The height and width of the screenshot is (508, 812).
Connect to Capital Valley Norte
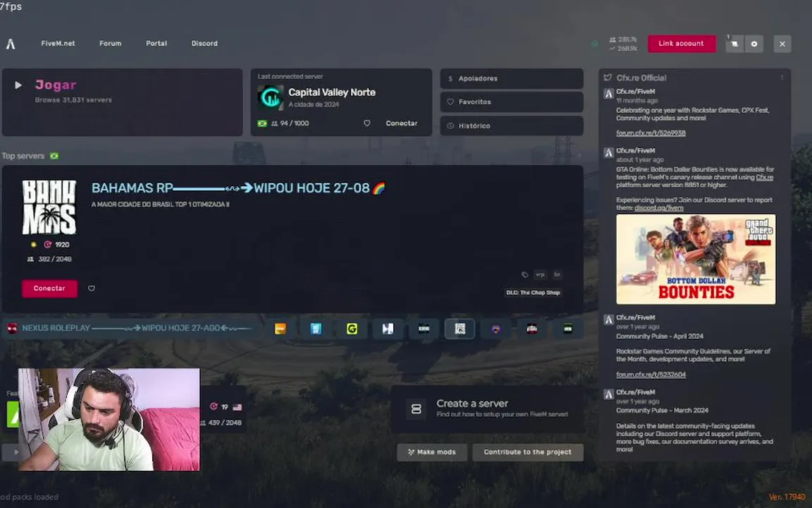pyautogui.click(x=401, y=123)
